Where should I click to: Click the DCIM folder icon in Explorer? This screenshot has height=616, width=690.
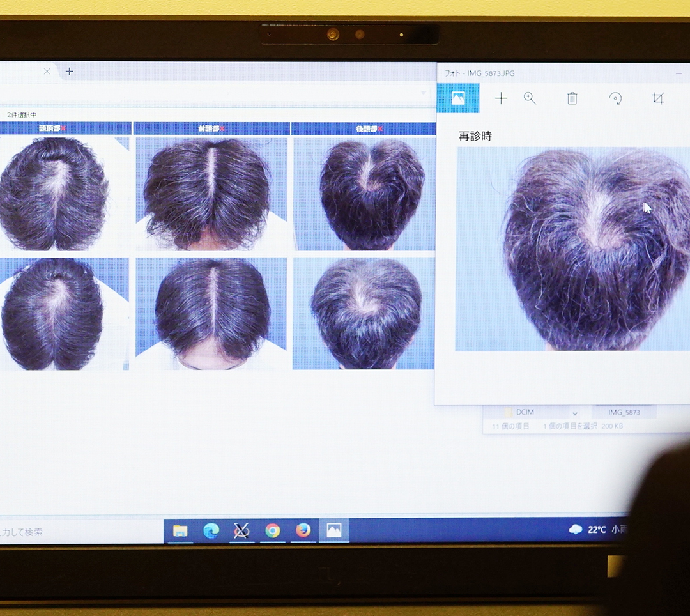509,412
